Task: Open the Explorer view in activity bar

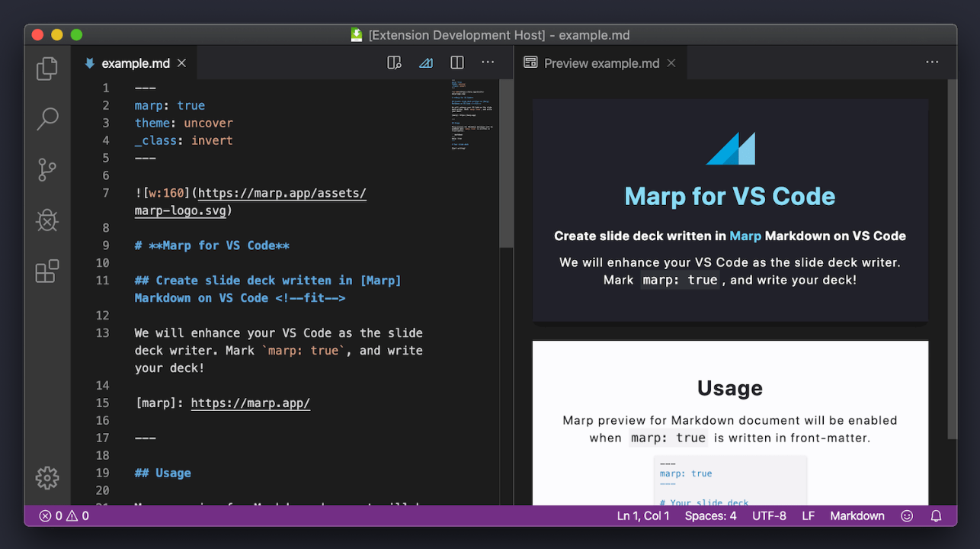Action: 47,69
